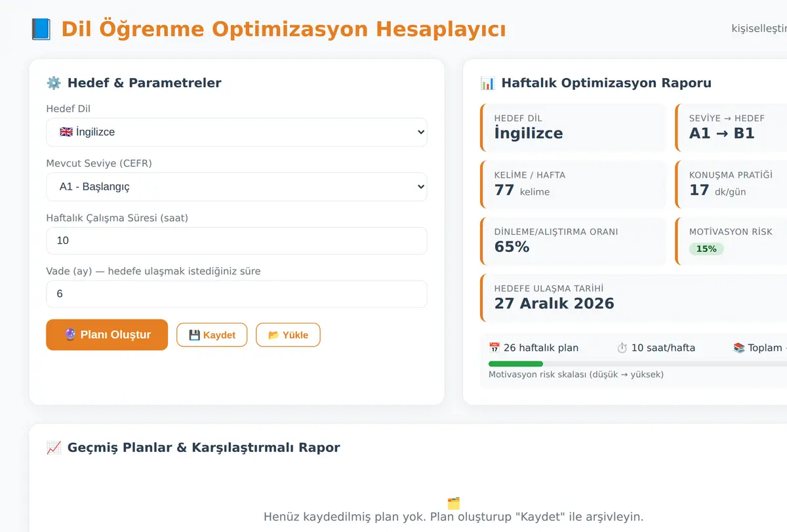Click the calendar icon next to 26 haftalık plan
Viewport: 787px width, 532px height.
tap(494, 348)
